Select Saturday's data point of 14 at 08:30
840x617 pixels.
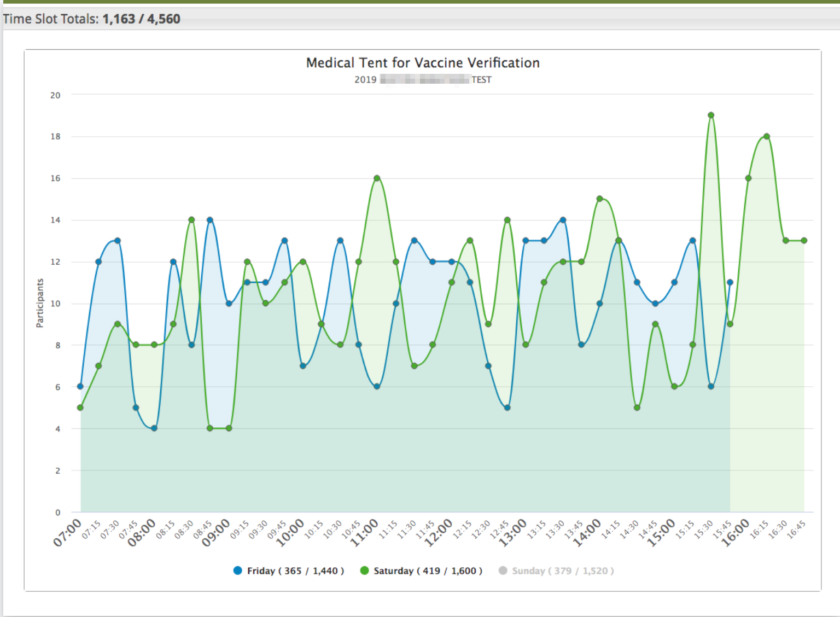coord(191,220)
